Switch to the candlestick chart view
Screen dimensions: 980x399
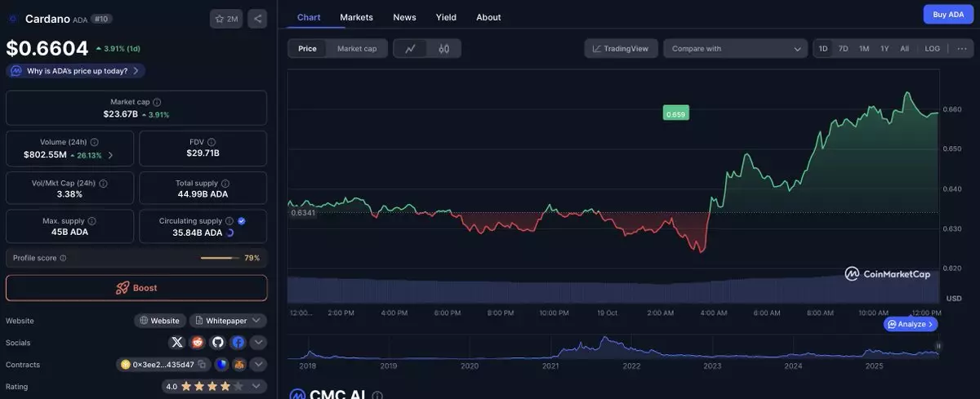(444, 49)
